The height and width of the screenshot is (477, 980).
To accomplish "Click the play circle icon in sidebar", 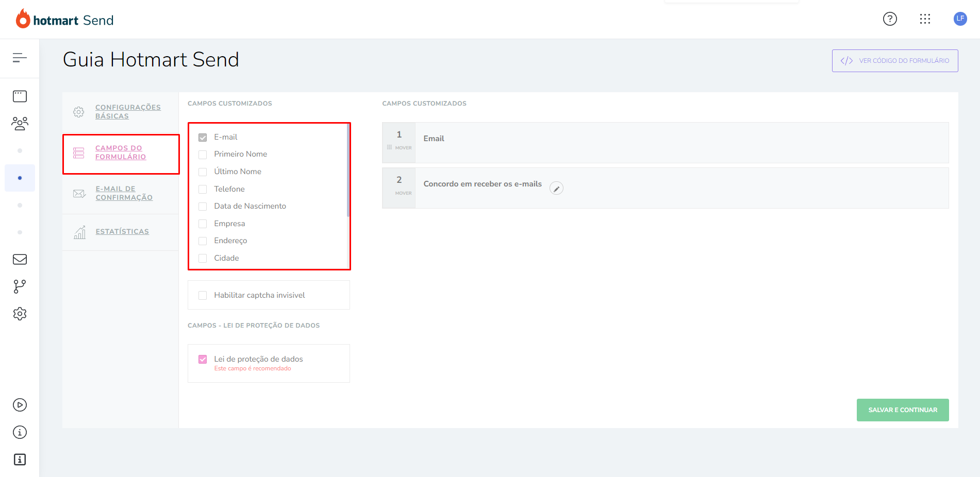I will tap(20, 405).
